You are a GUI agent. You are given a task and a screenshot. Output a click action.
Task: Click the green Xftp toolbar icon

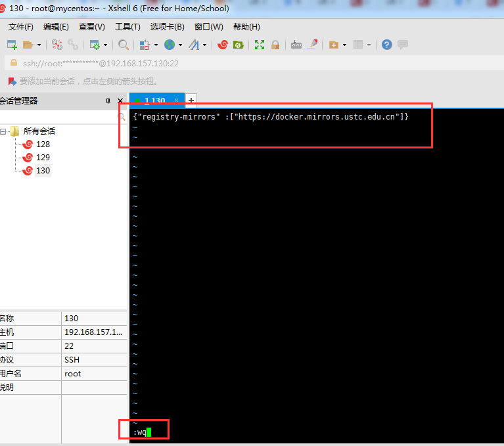click(238, 45)
